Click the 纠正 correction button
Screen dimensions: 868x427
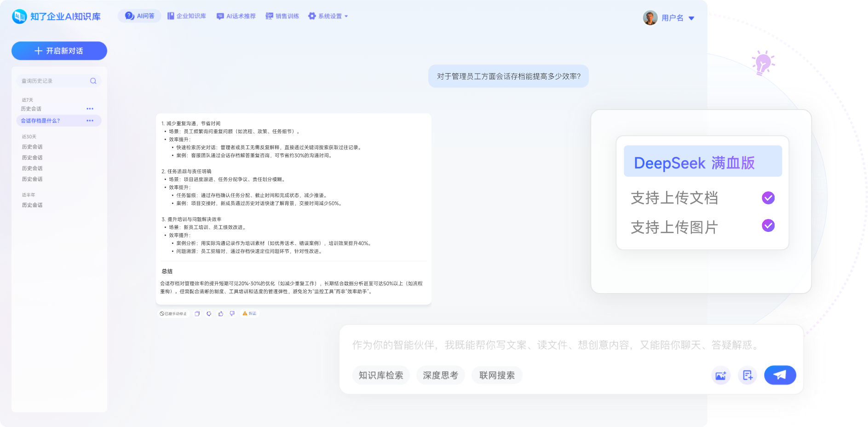[x=250, y=313]
